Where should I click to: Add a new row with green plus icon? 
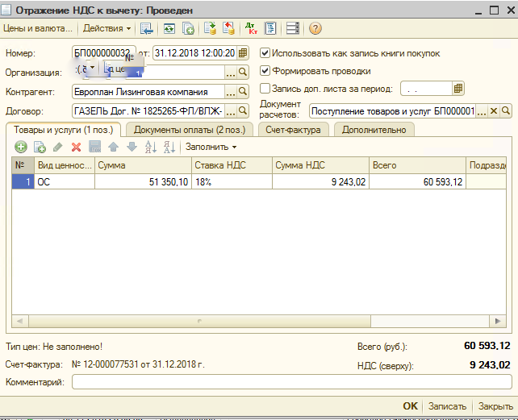pos(21,147)
